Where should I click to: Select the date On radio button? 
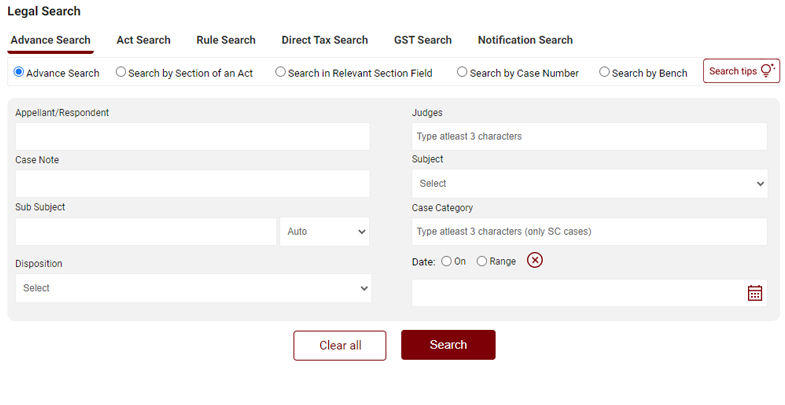446,261
